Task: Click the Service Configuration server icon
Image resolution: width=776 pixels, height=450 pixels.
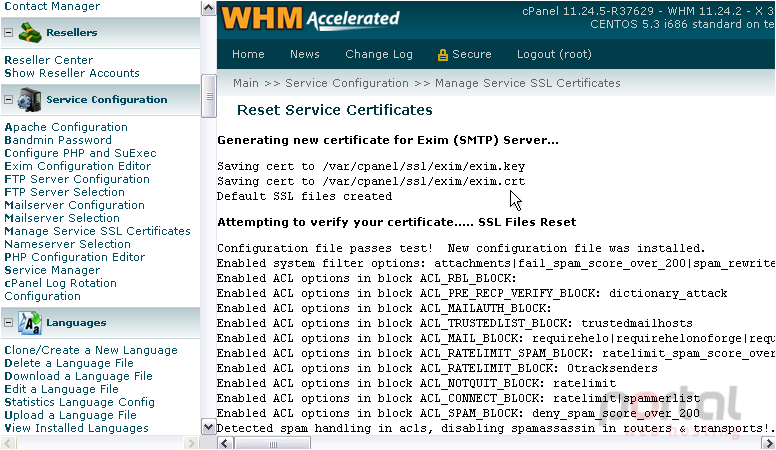Action: (30, 100)
